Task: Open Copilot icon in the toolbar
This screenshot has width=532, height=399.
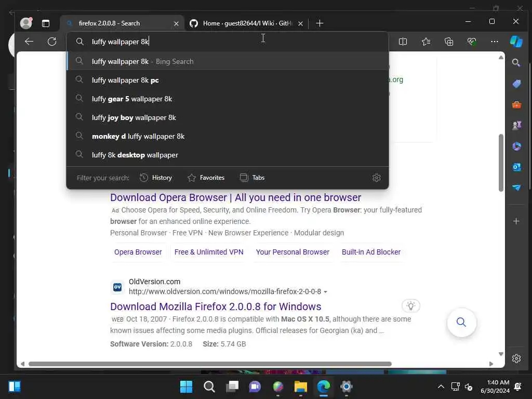Action: click(516, 42)
